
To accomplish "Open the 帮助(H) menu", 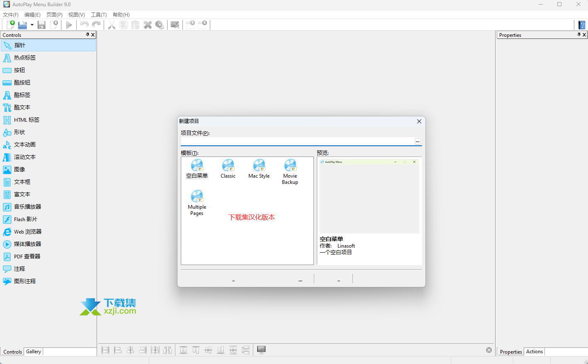I will 121,15.
